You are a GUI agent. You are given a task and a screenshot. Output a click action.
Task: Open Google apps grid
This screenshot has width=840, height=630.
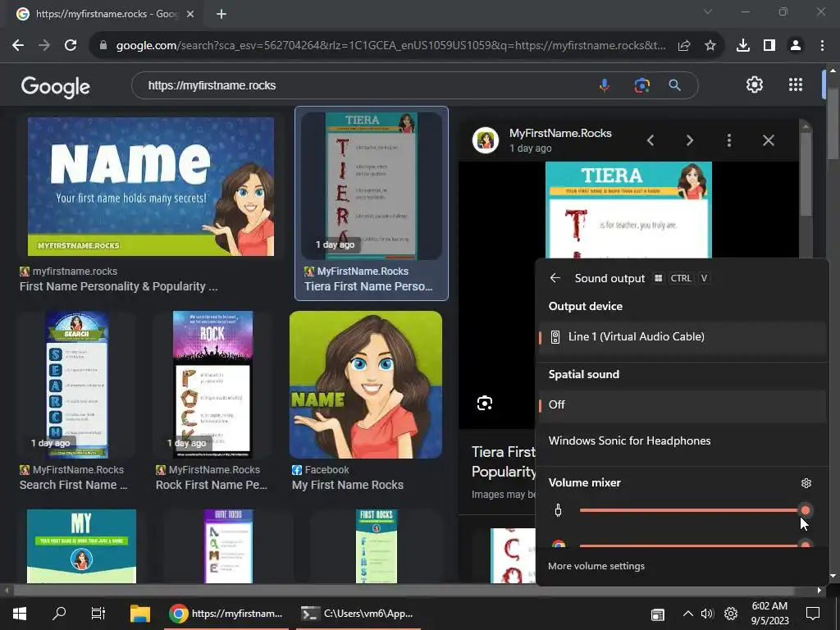[x=796, y=84]
